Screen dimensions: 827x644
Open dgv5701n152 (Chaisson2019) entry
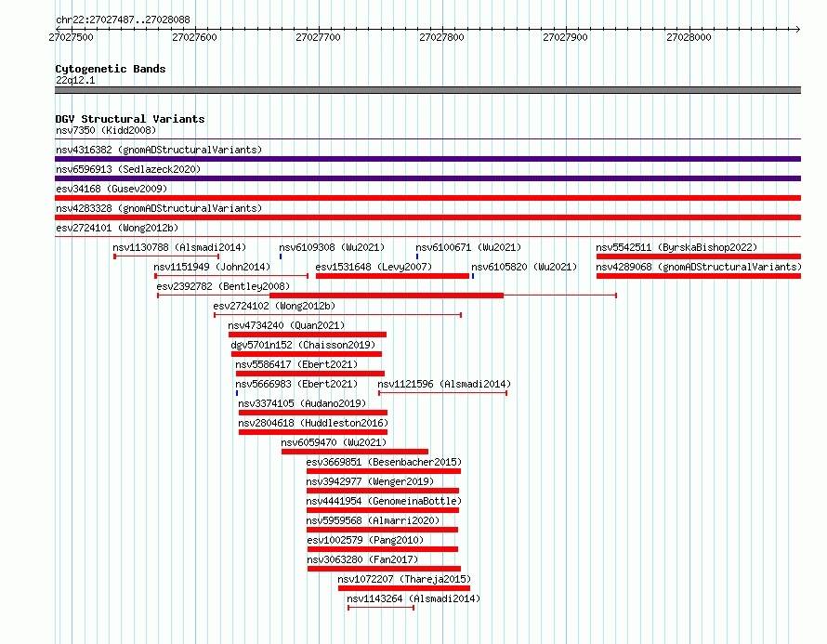click(303, 345)
